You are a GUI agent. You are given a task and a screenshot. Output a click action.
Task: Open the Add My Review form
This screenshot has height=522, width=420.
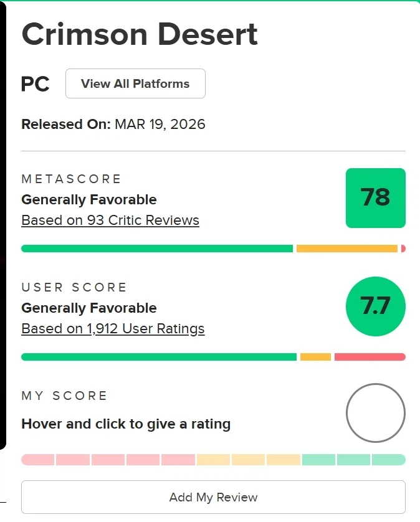click(x=213, y=497)
